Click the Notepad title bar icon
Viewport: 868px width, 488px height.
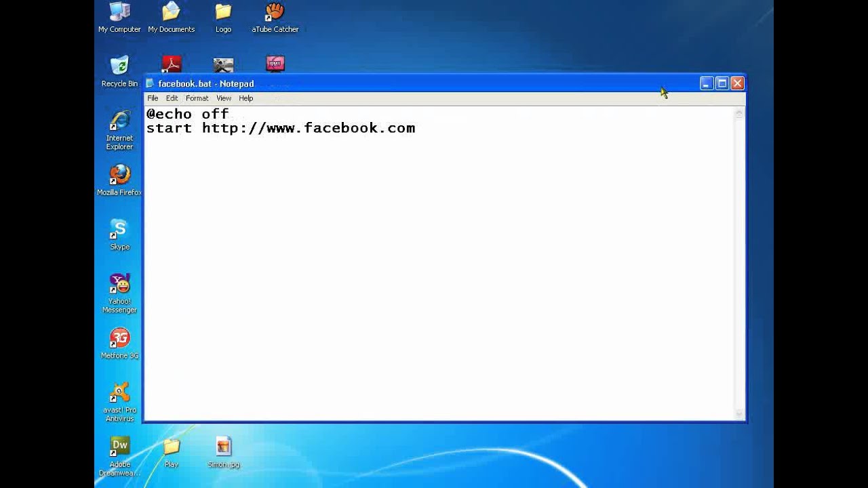tap(151, 83)
